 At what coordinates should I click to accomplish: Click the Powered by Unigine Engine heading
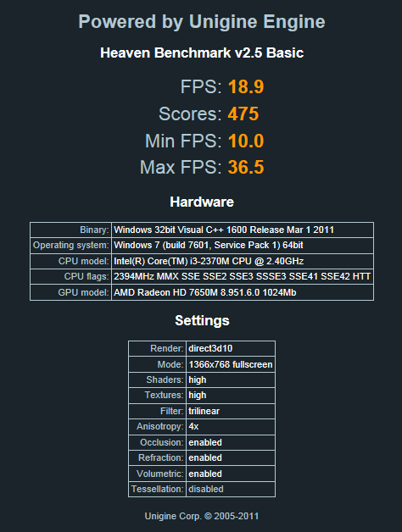202,22
